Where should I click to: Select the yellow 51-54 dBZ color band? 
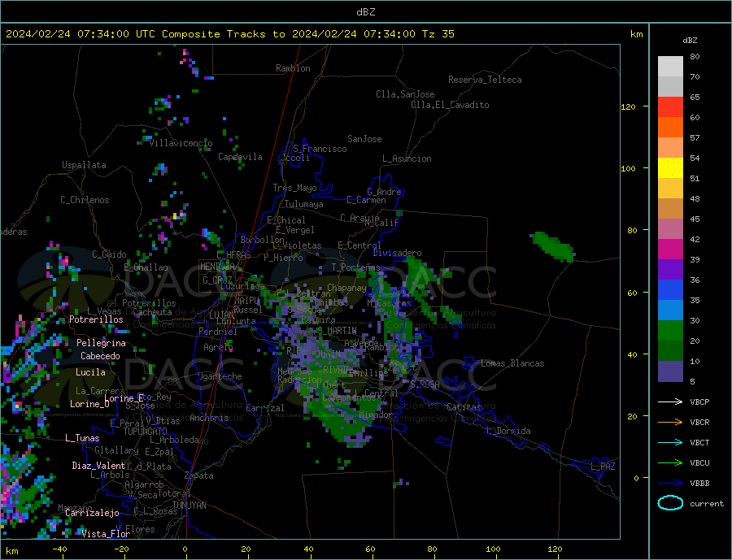670,168
